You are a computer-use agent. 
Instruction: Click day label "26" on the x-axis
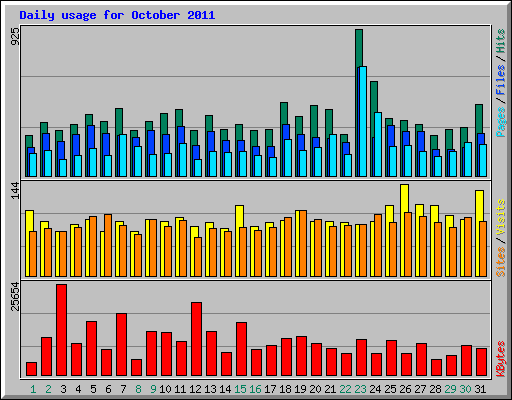[405, 389]
